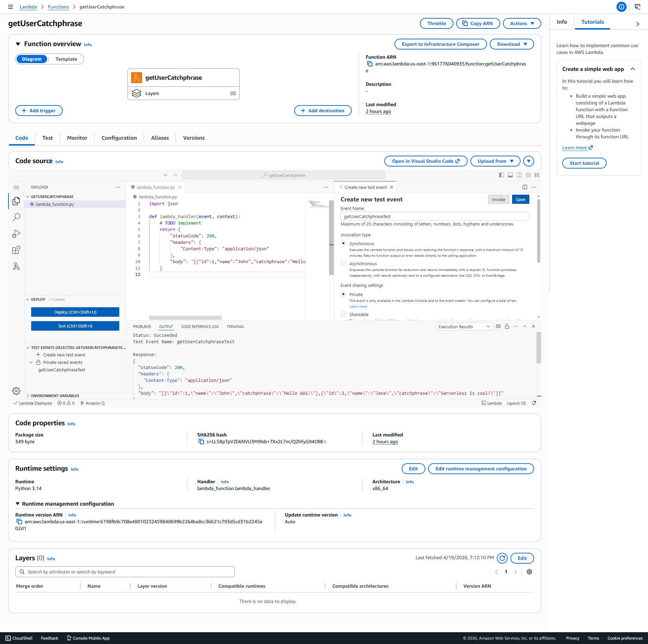
Task: Maximize the output panel with chevron up
Action: click(x=525, y=326)
